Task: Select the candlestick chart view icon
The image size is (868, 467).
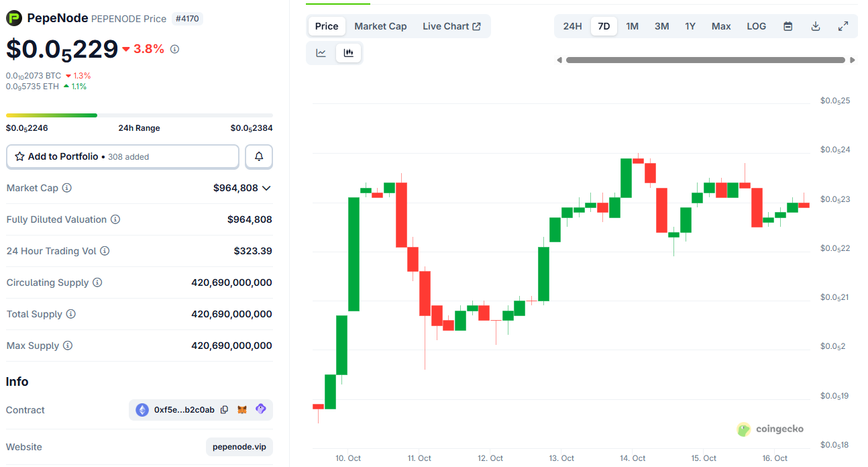Action: (348, 52)
